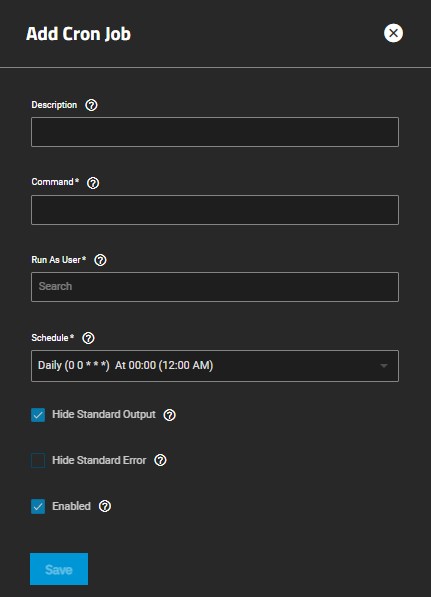Viewport: 431px width, 597px height.
Task: Enable Hide Standard Error checkbox
Action: click(x=38, y=460)
